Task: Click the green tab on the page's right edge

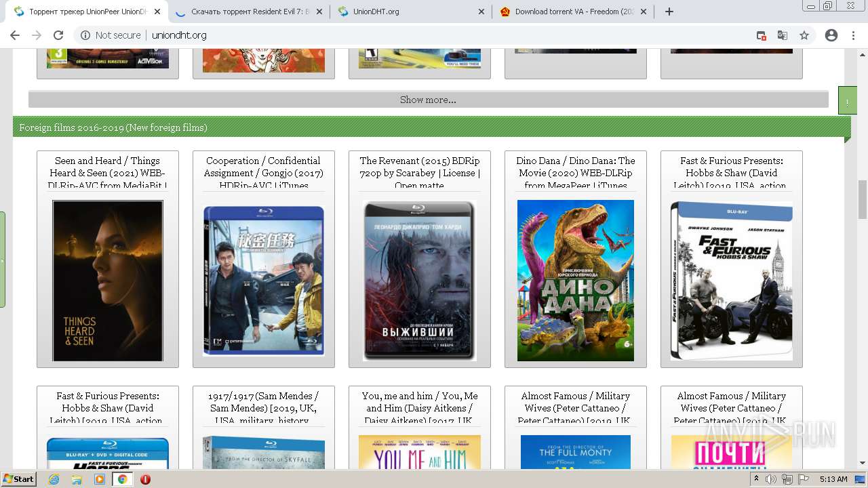Action: [848, 100]
